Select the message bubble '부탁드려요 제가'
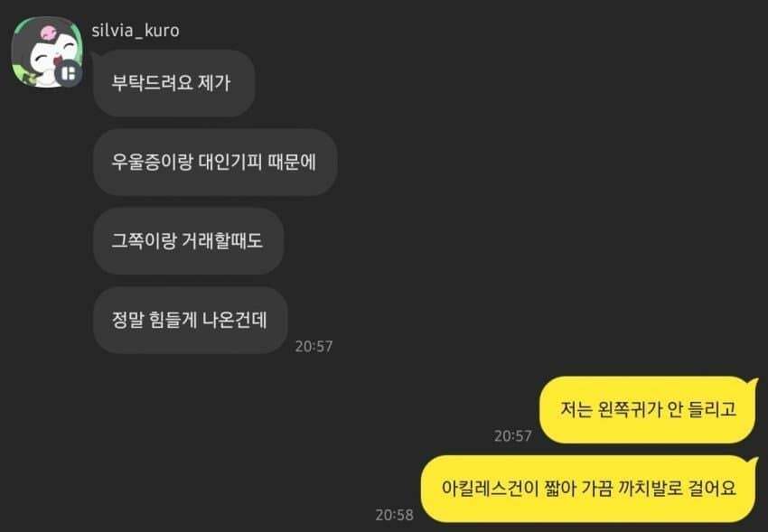The height and width of the screenshot is (532, 768). click(x=173, y=83)
